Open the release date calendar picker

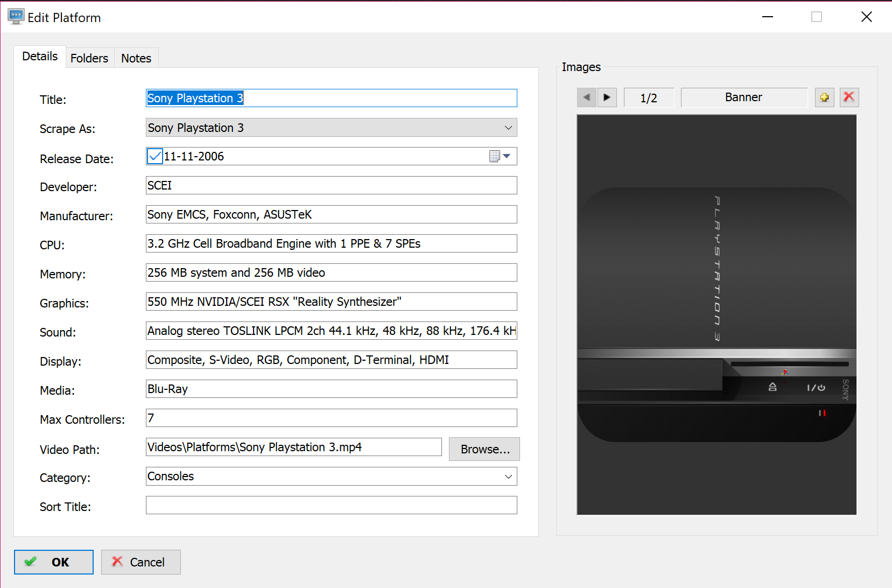(500, 156)
